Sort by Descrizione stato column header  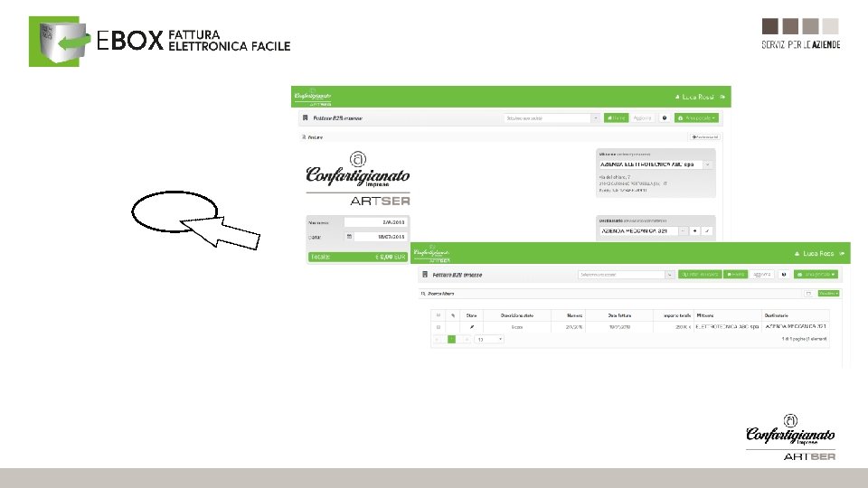click(517, 315)
